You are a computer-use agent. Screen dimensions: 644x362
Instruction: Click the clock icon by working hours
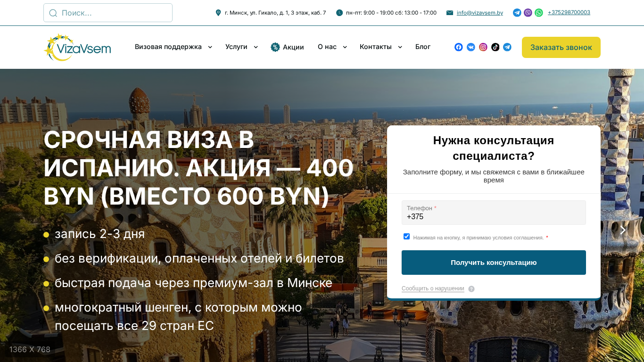[x=339, y=13]
